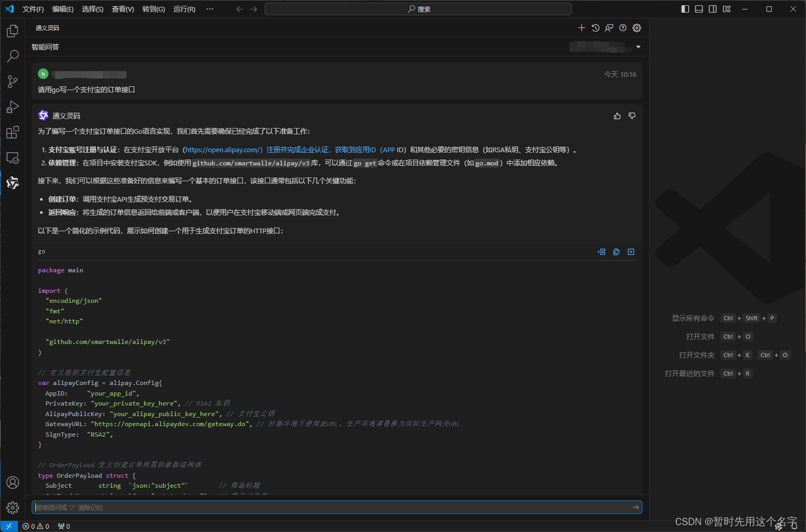Show errors and warnings in status bar
The width and height of the screenshot is (806, 532).
36,526
